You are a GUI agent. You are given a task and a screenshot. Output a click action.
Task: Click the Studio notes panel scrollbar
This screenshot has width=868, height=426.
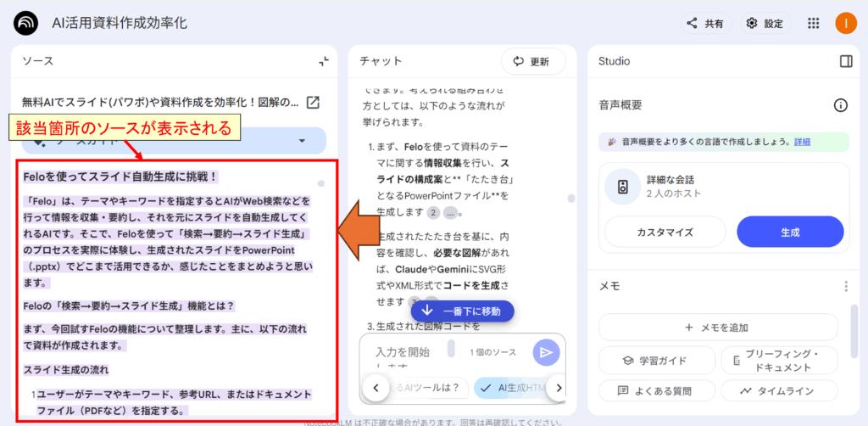click(855, 331)
